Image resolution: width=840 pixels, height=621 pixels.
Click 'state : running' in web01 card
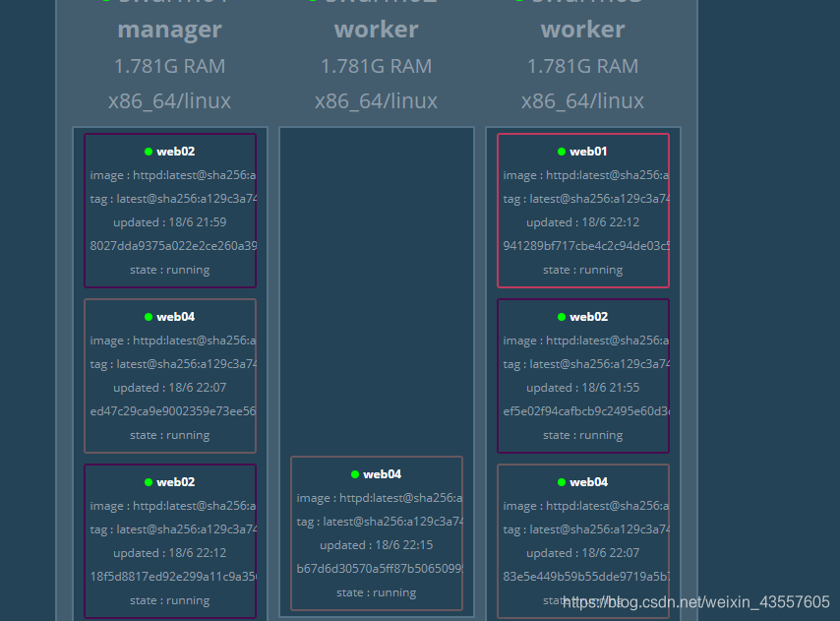(583, 270)
